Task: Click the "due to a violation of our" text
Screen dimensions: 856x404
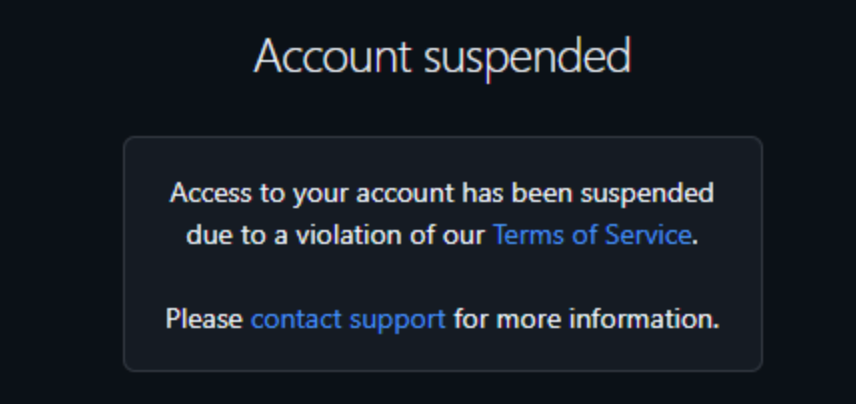Action: coord(336,235)
